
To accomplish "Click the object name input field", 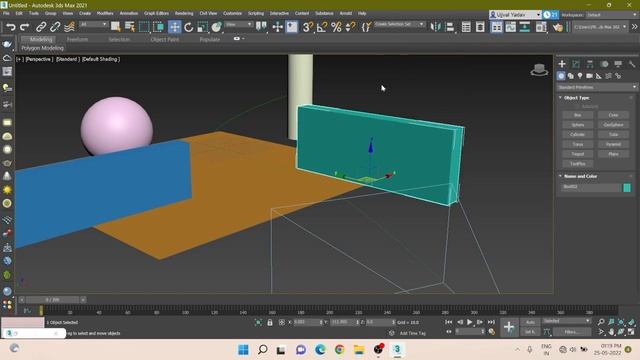I will (x=591, y=187).
